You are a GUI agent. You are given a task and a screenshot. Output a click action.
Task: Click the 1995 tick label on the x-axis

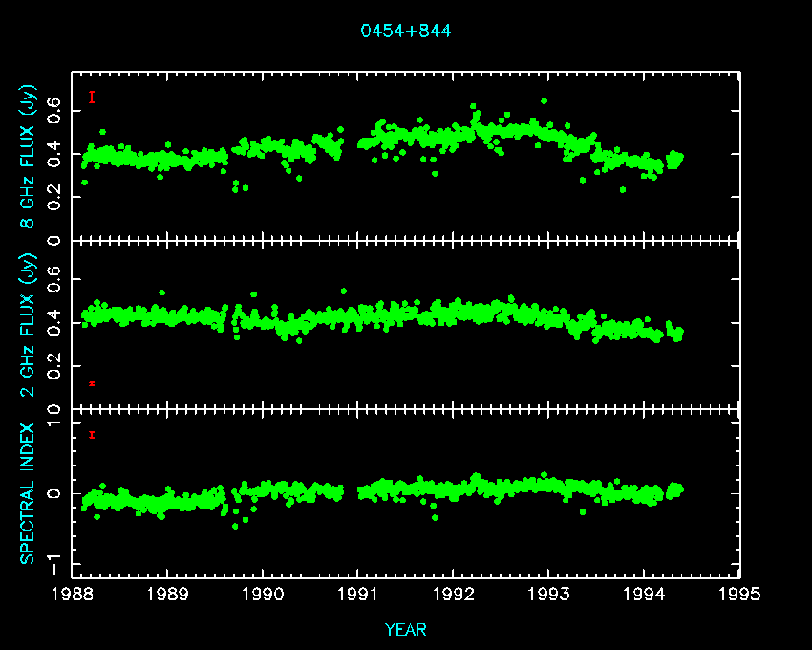tap(739, 595)
